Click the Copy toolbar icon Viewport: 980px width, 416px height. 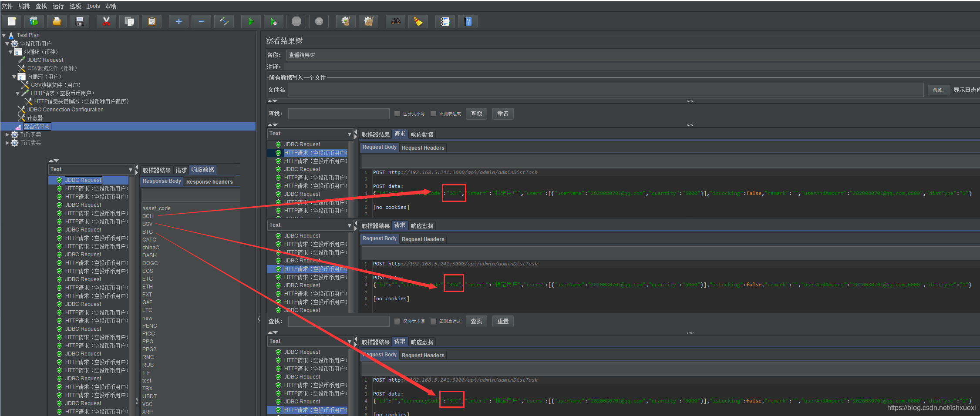coord(129,21)
